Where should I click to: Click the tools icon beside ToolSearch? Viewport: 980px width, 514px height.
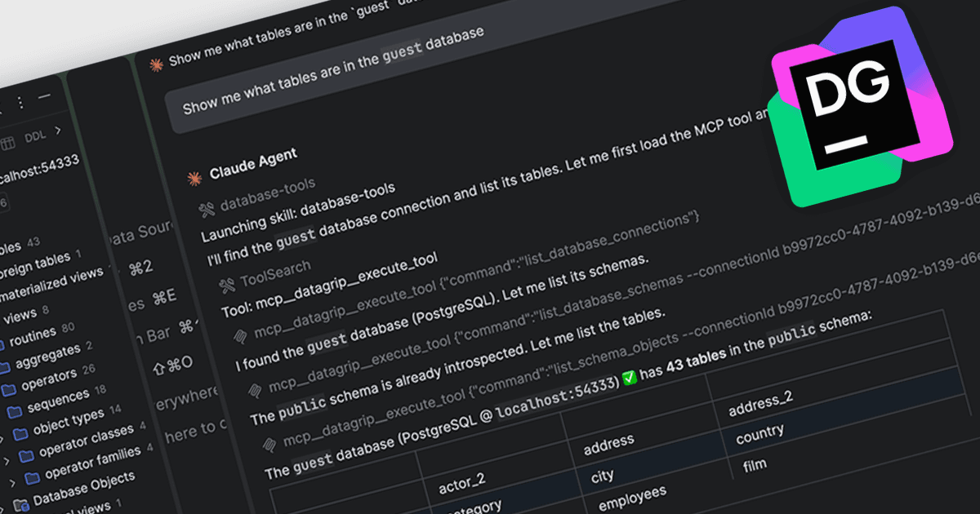click(x=226, y=284)
